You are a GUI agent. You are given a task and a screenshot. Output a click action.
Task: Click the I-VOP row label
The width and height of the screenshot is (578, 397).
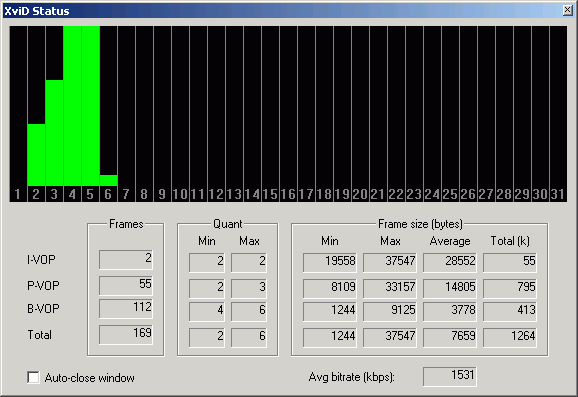(41, 260)
